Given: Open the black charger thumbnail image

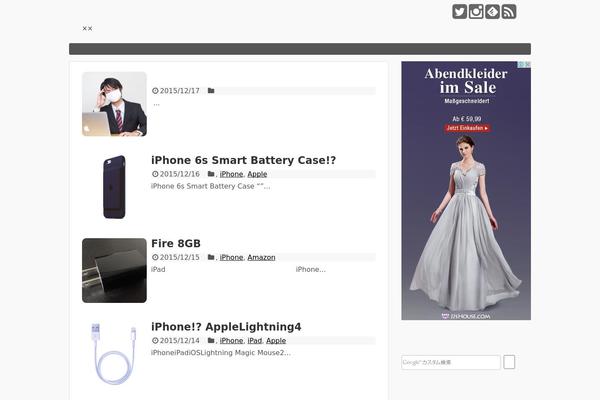Looking at the screenshot, I should click(x=114, y=270).
